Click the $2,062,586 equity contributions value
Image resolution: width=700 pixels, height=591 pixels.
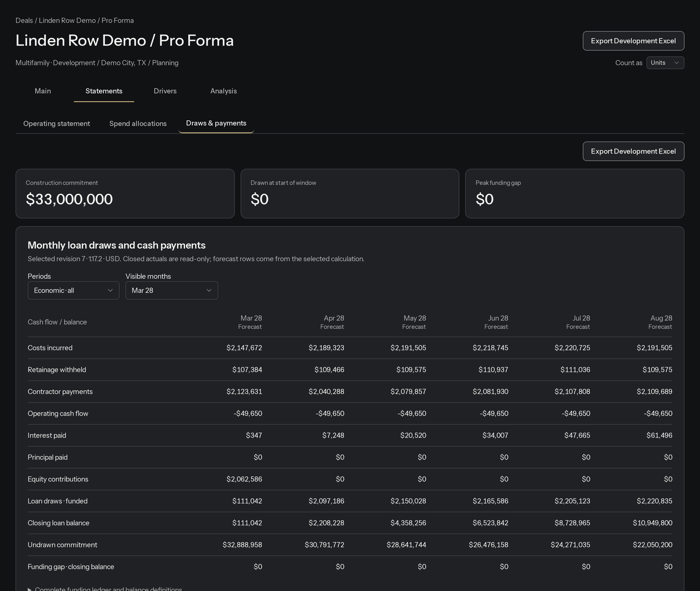click(244, 479)
